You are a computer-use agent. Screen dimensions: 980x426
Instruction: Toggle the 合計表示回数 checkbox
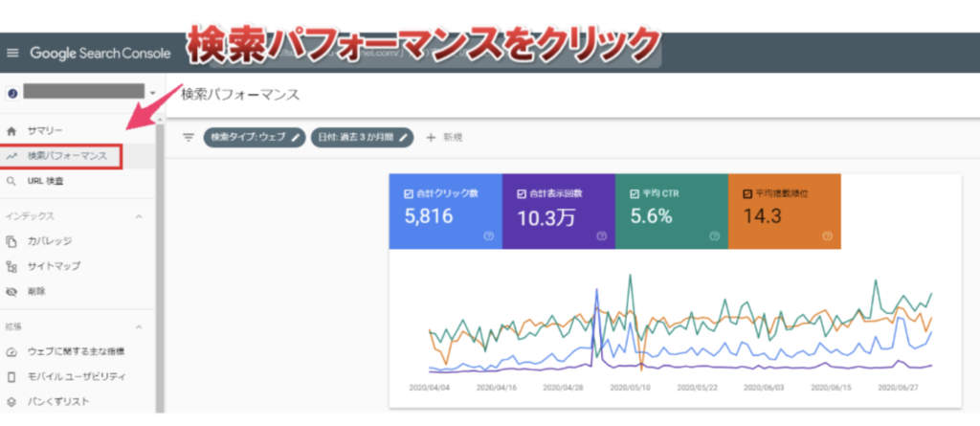point(522,194)
